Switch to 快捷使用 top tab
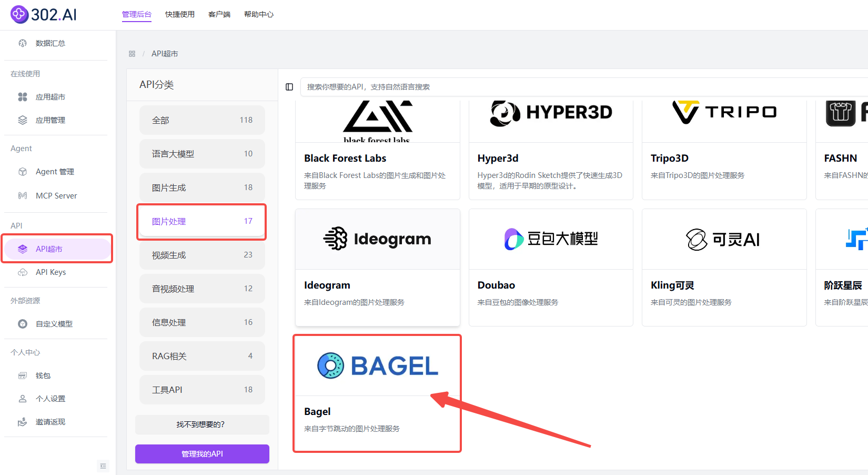This screenshot has height=475, width=868. [180, 14]
